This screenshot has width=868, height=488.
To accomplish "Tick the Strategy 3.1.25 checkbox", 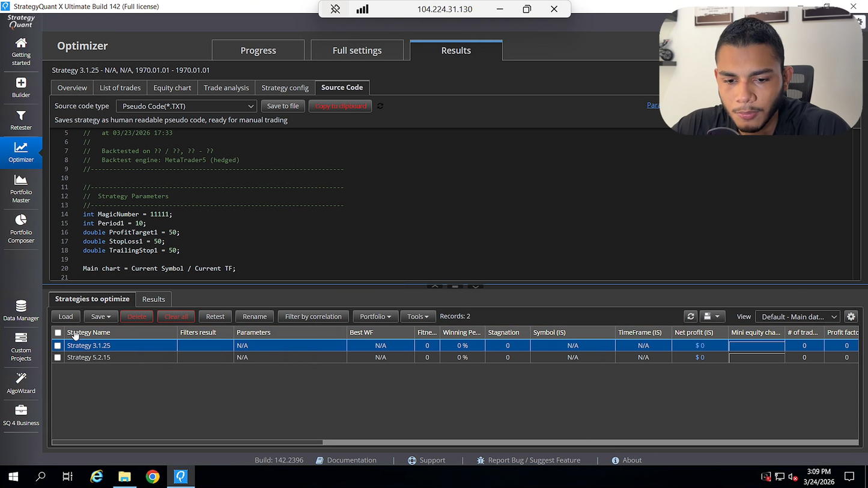I will tap(58, 346).
